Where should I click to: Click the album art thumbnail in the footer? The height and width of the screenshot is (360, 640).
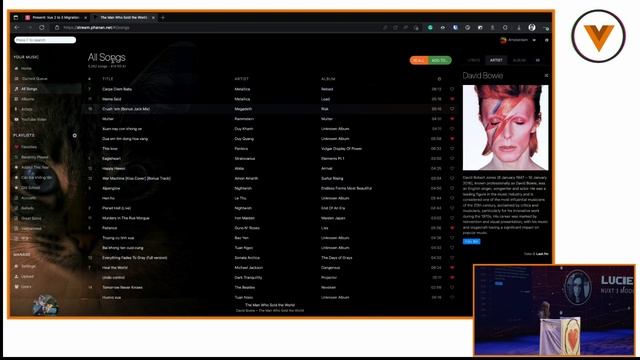pyautogui.click(x=45, y=304)
